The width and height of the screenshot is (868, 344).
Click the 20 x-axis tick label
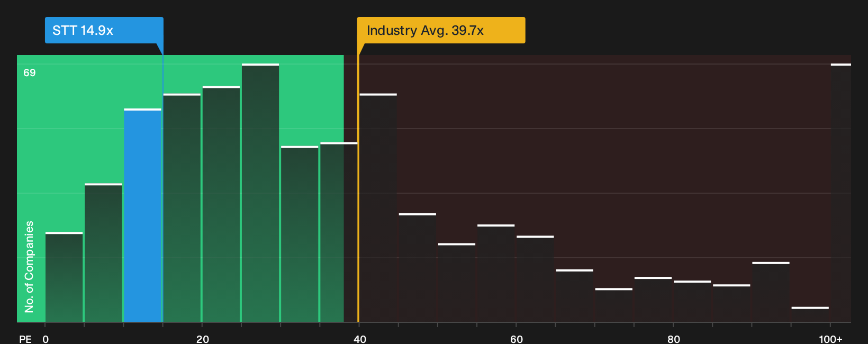pyautogui.click(x=203, y=339)
